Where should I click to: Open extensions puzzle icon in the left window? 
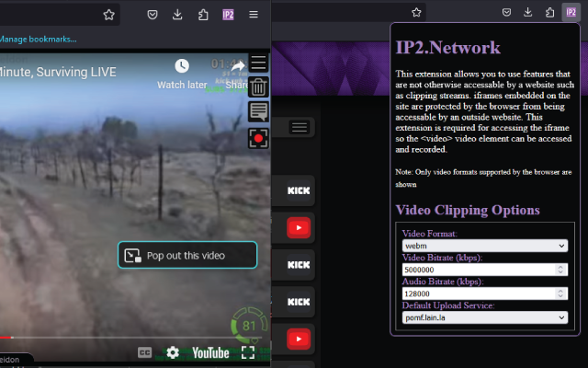[x=203, y=15]
